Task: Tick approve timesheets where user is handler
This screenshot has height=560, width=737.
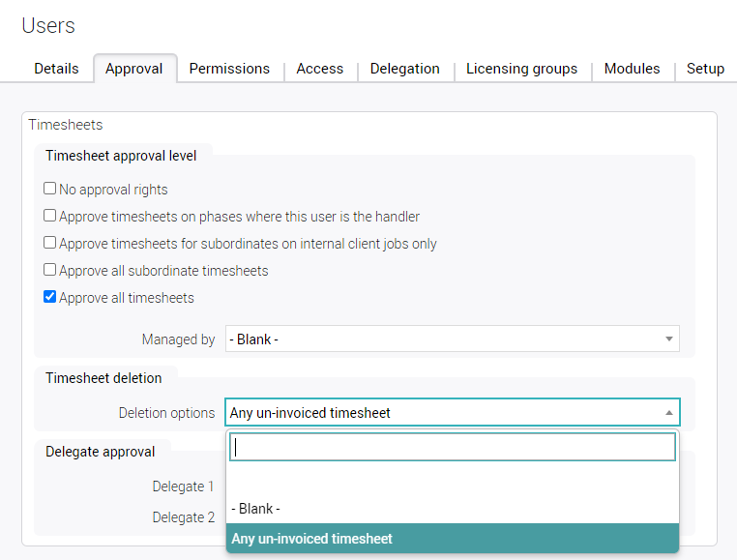Action: click(x=50, y=217)
